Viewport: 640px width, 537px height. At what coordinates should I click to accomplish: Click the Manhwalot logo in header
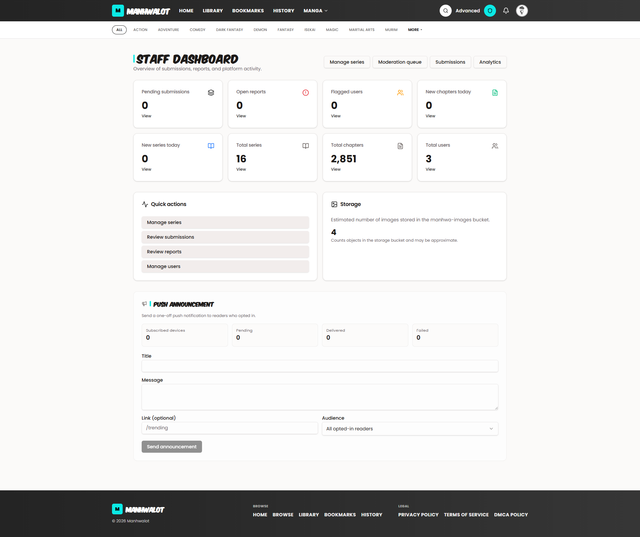click(x=141, y=11)
